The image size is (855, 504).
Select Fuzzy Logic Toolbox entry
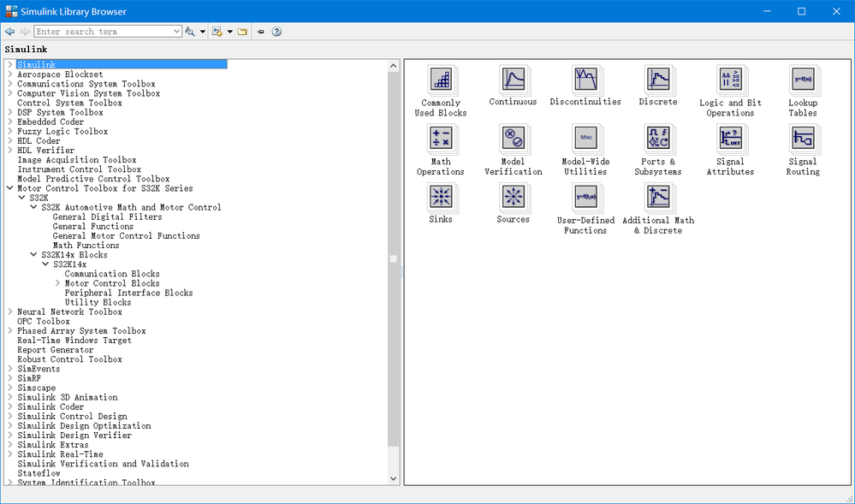tap(62, 131)
